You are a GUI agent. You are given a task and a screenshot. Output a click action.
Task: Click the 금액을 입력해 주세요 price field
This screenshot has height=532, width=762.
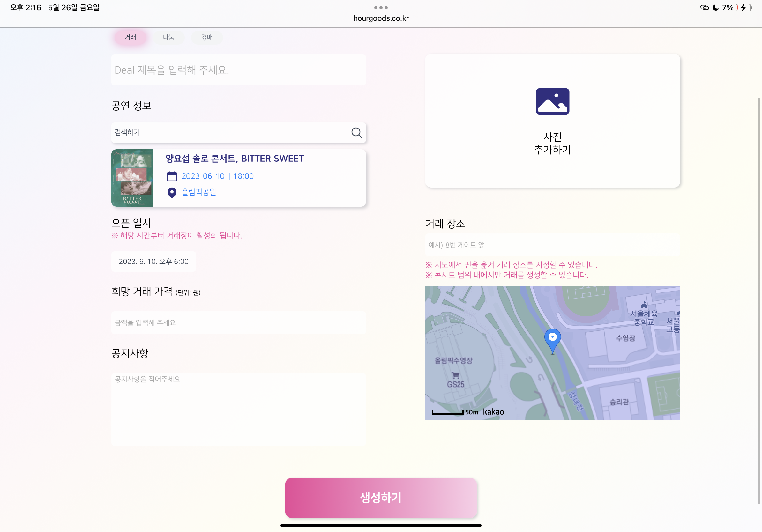239,323
